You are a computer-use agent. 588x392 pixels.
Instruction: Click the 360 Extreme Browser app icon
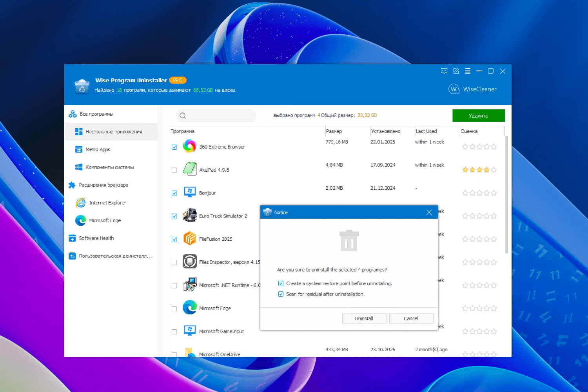[x=189, y=146]
